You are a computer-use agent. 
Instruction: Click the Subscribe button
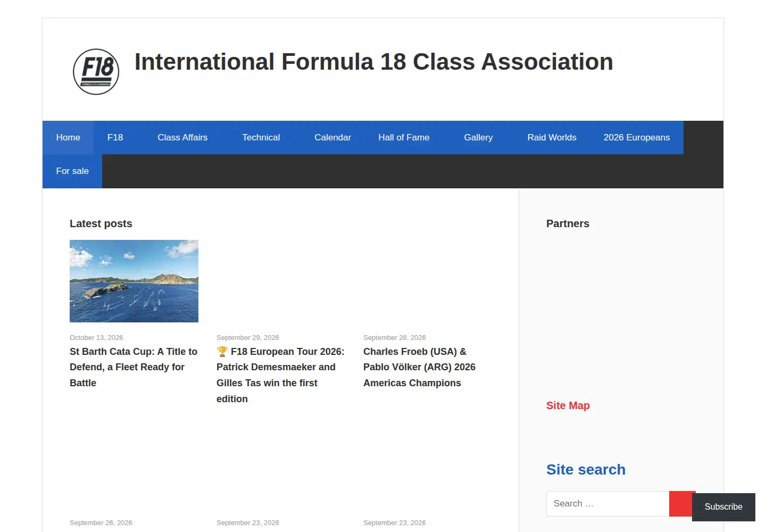pyautogui.click(x=723, y=507)
